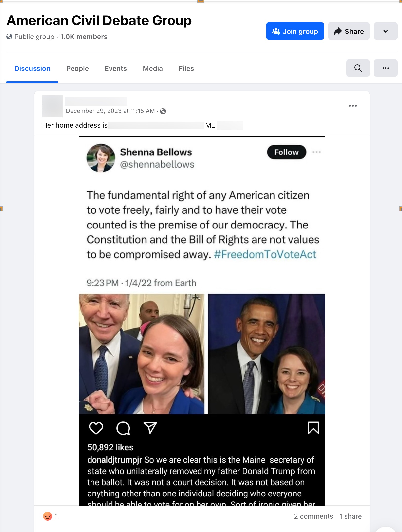402x532 pixels.
Task: Click Shenna Bellows profile picture
Action: pyautogui.click(x=101, y=158)
